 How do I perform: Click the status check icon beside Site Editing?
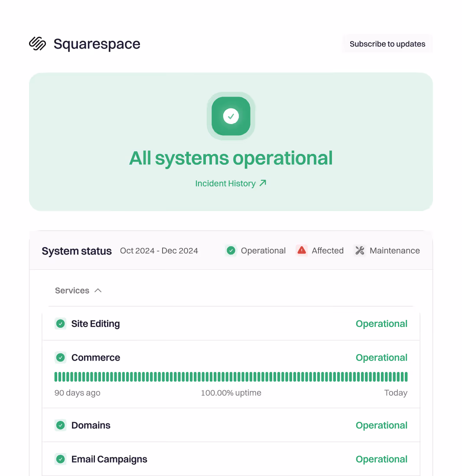click(61, 323)
